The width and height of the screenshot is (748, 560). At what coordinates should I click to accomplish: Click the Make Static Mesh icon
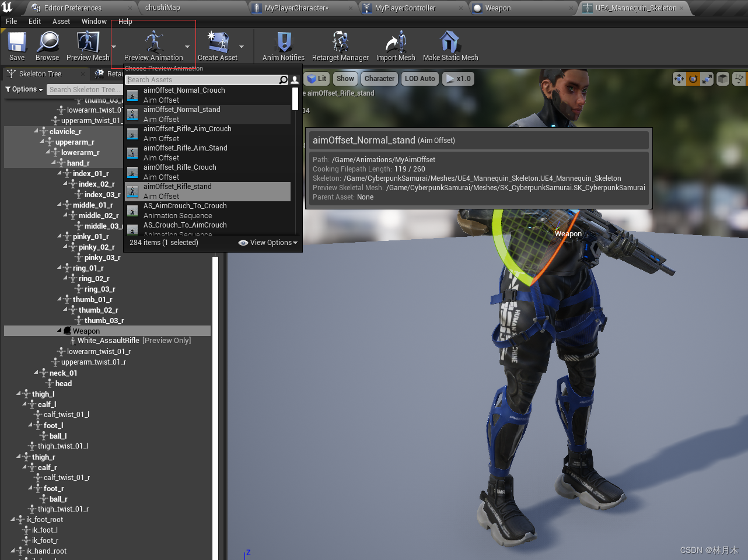pos(450,42)
